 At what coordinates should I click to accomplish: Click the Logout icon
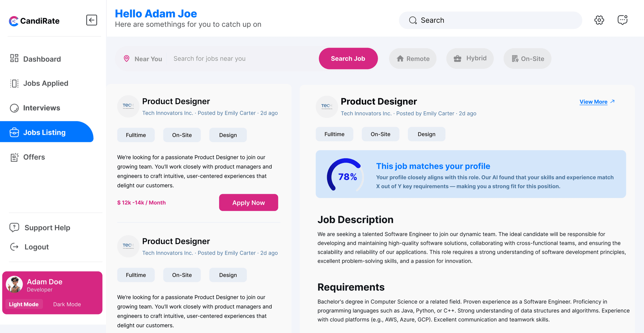coord(14,247)
